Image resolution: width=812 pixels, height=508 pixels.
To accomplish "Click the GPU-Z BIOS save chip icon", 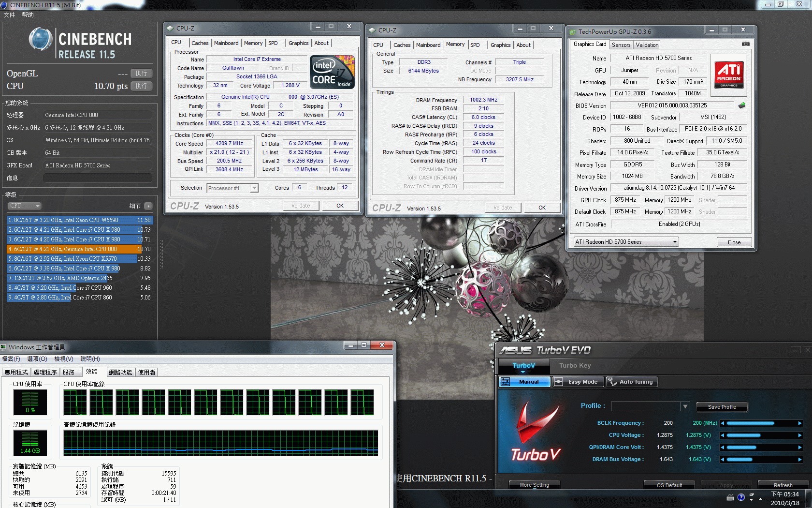I will (x=742, y=105).
